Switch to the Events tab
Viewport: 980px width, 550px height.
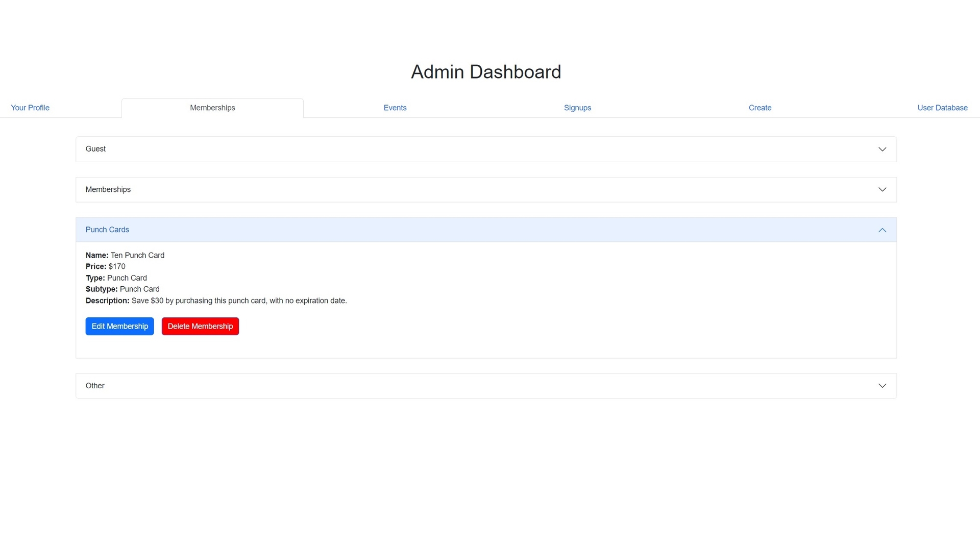click(x=395, y=108)
